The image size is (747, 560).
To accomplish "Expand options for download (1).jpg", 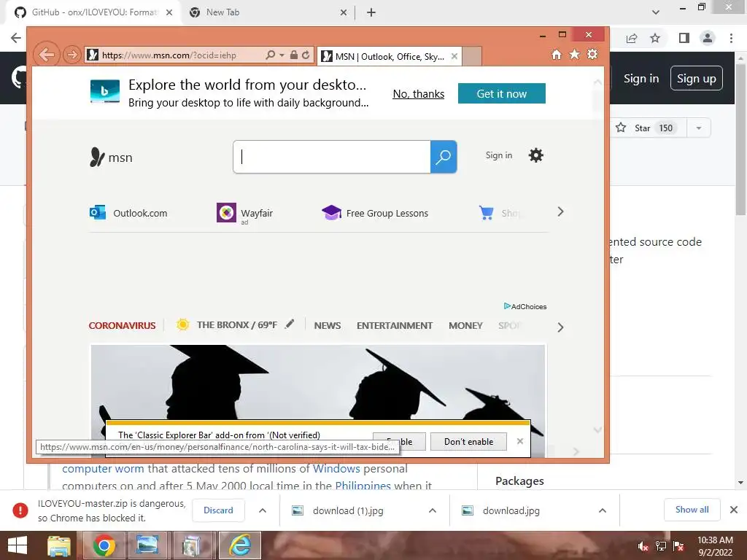I will (432, 510).
